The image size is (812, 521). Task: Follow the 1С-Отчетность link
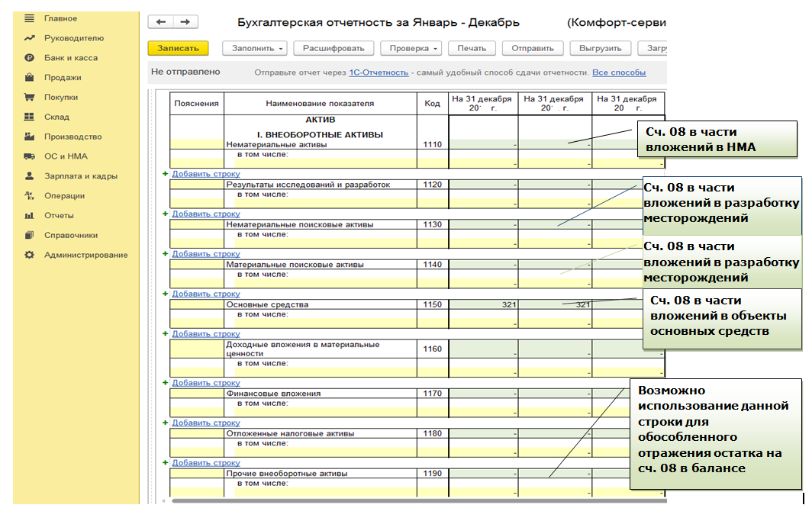pyautogui.click(x=379, y=72)
